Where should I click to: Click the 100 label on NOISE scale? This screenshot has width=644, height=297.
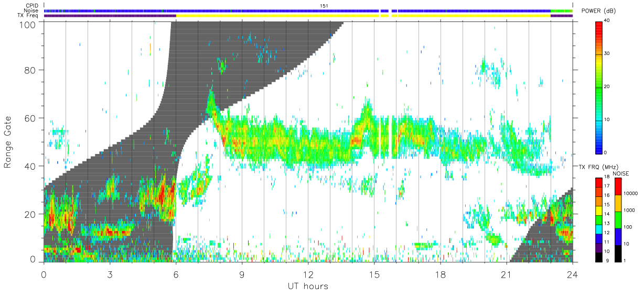coord(628,227)
